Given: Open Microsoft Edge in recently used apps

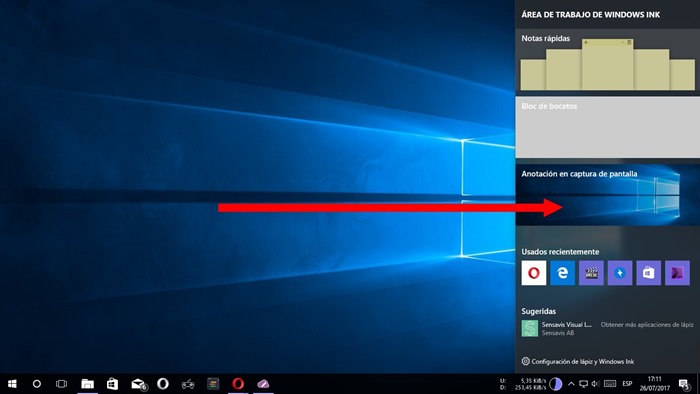Looking at the screenshot, I should 562,273.
